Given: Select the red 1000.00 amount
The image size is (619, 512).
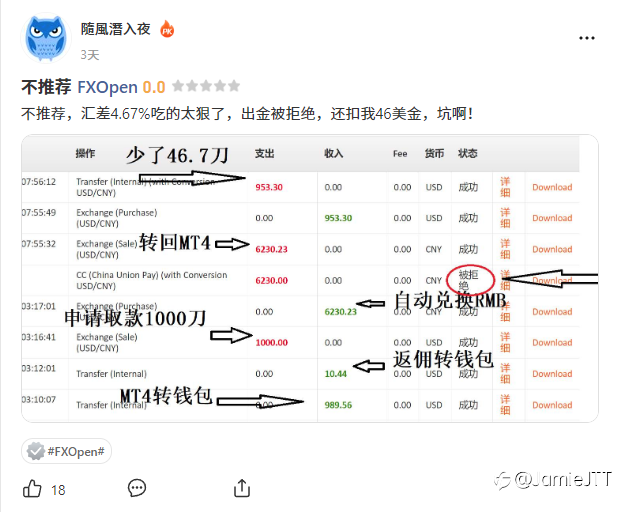Looking at the screenshot, I should coord(272,342).
